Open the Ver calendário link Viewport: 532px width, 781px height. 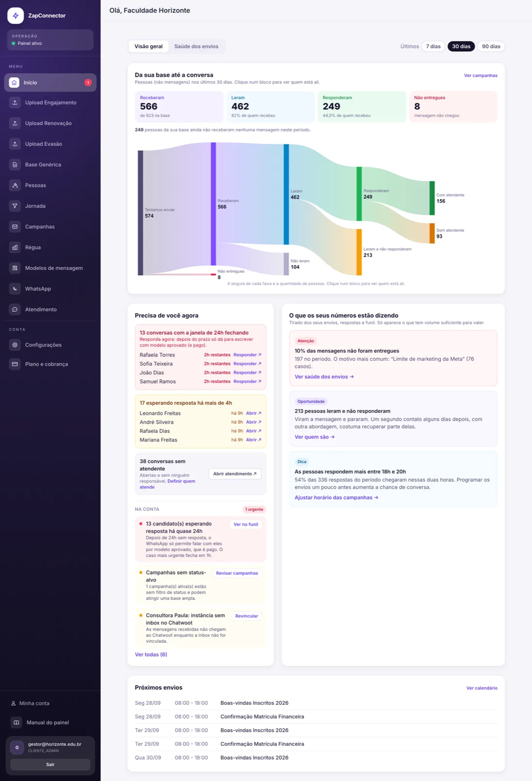pyautogui.click(x=482, y=688)
